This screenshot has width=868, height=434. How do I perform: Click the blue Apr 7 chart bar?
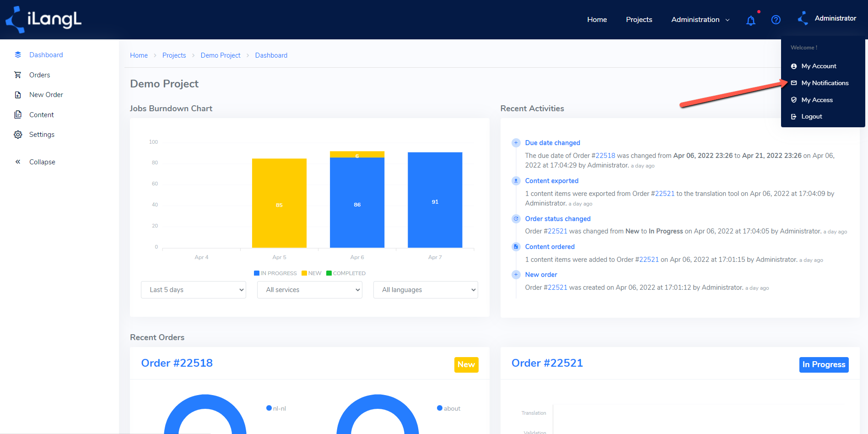coord(435,200)
